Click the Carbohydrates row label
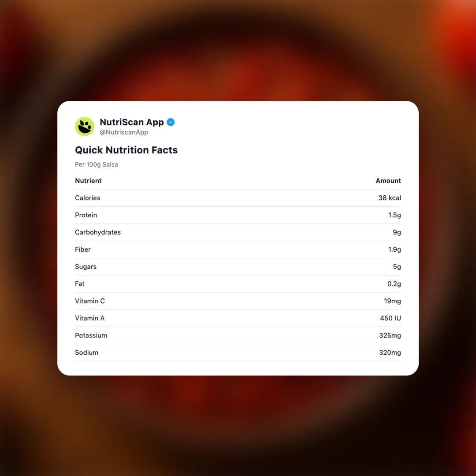 pyautogui.click(x=98, y=232)
